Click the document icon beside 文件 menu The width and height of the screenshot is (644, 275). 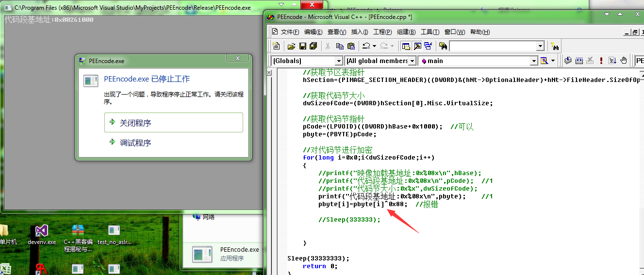click(275, 32)
